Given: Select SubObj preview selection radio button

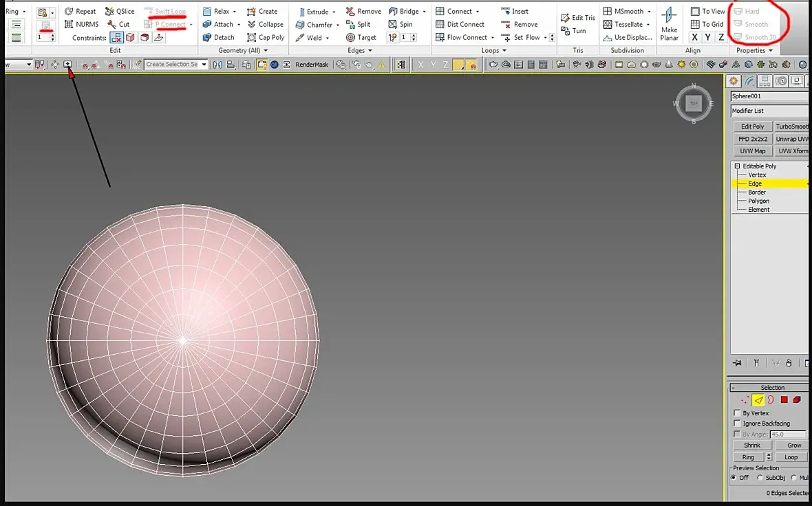Looking at the screenshot, I should coord(760,478).
